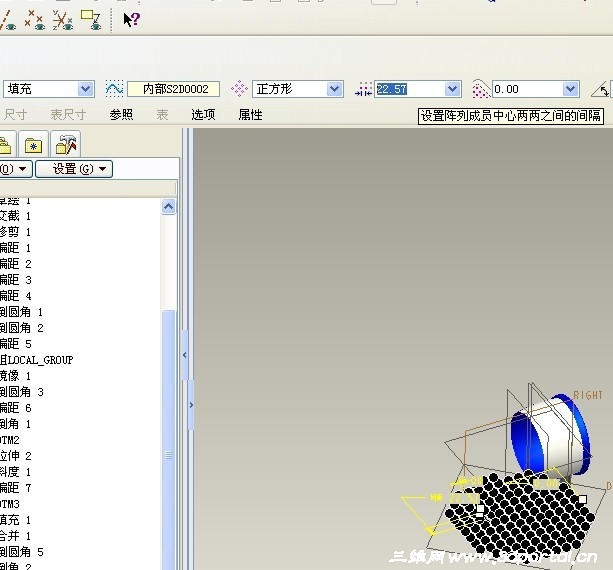613x570 pixels.
Task: Open spacing value dropdown arrow
Action: (x=452, y=89)
